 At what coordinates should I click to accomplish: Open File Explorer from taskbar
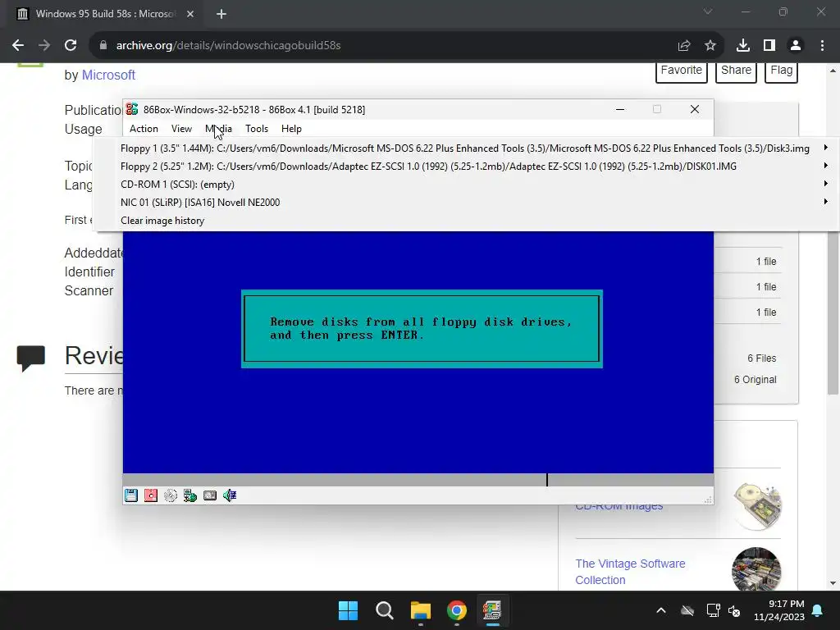point(421,610)
